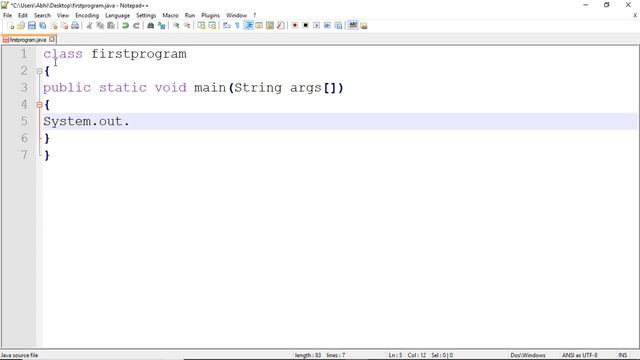Viewport: 640px width, 360px height.
Task: Click the 'Dos\Windows' status bar entry
Action: coord(528,356)
